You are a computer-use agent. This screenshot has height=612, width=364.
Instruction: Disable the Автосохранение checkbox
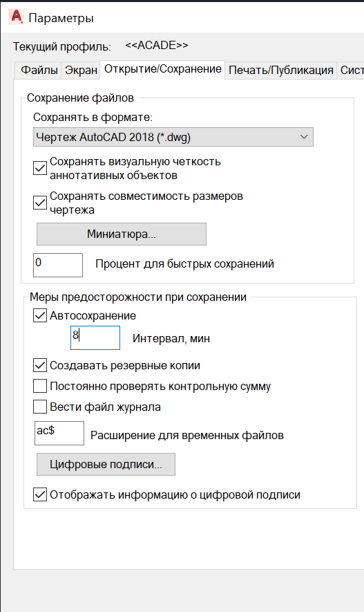[40, 315]
